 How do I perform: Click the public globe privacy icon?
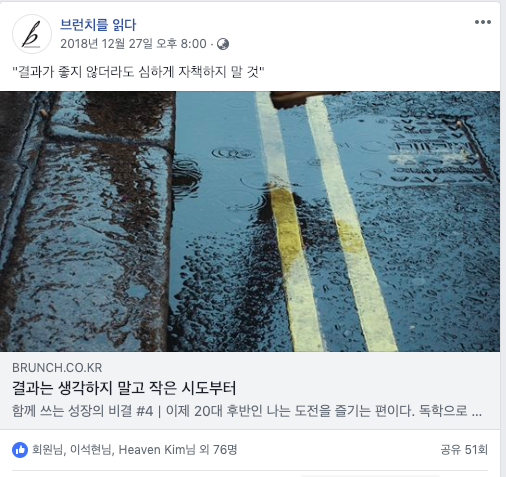(x=223, y=44)
